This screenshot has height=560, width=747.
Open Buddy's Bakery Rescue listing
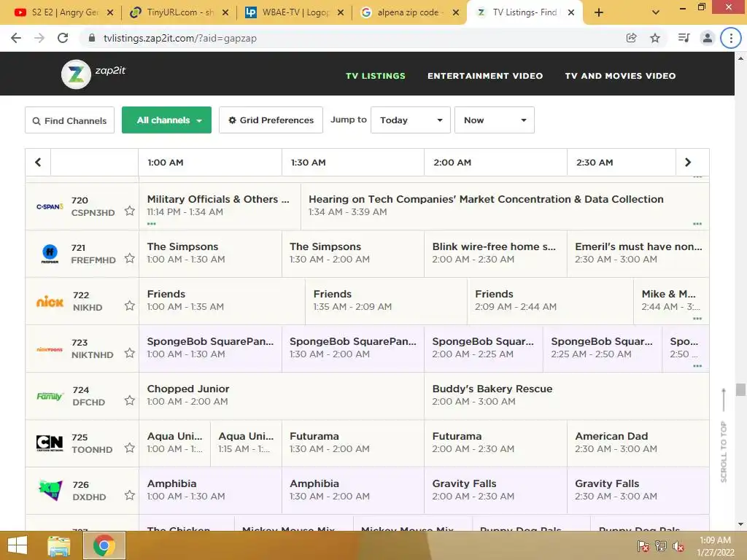click(566, 395)
